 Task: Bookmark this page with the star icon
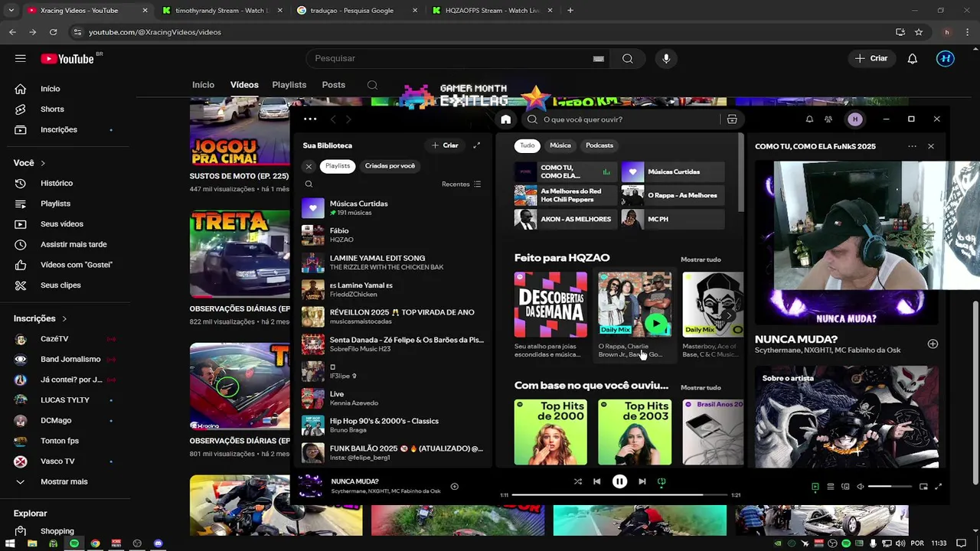[x=919, y=32]
